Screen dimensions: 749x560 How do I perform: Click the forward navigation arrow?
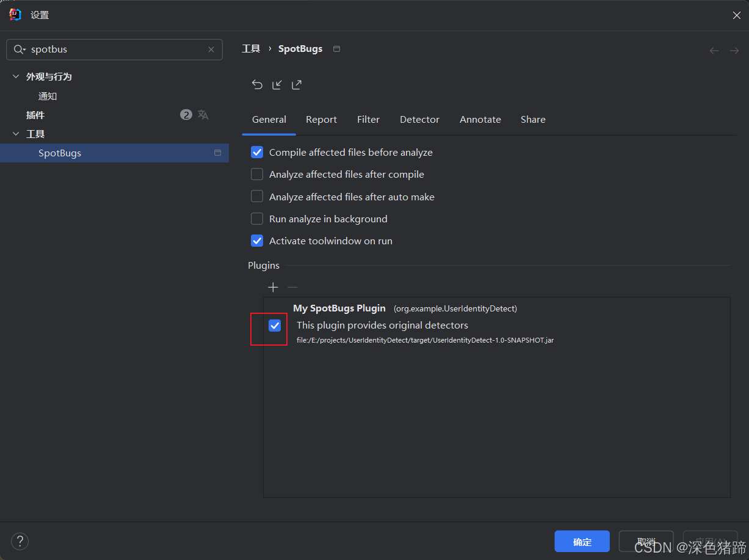tap(734, 51)
